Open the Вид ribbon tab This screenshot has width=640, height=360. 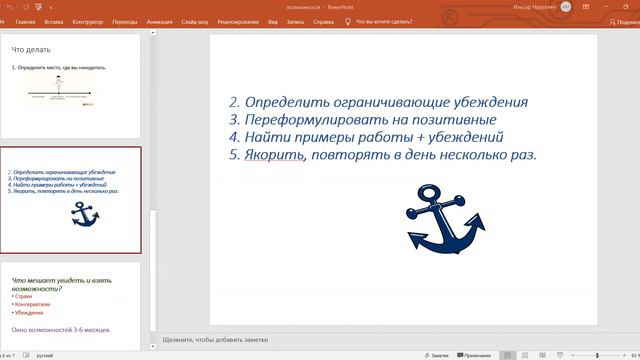[273, 22]
